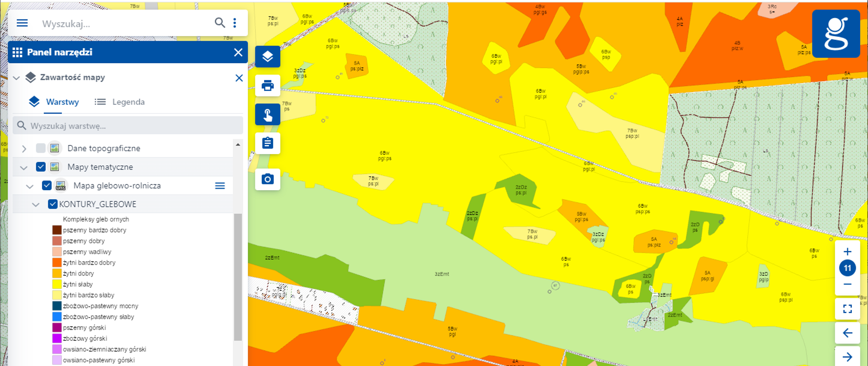The height and width of the screenshot is (366, 868).
Task: Open the map layers tool button
Action: pos(268,56)
